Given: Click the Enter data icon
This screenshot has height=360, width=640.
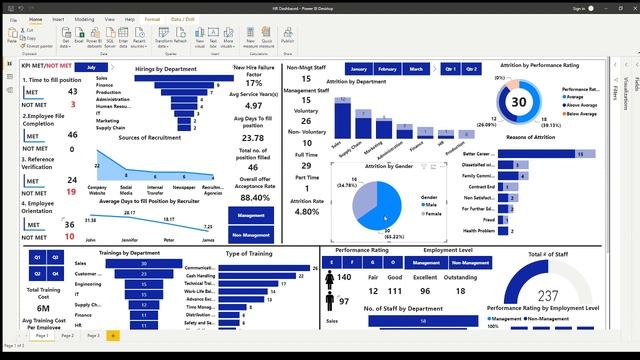Looking at the screenshot, I should click(123, 33).
